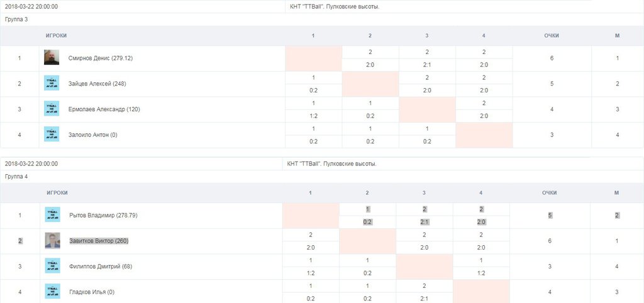Open Рытов Владимир (278.79) player link
This screenshot has height=303, width=644.
tap(103, 216)
